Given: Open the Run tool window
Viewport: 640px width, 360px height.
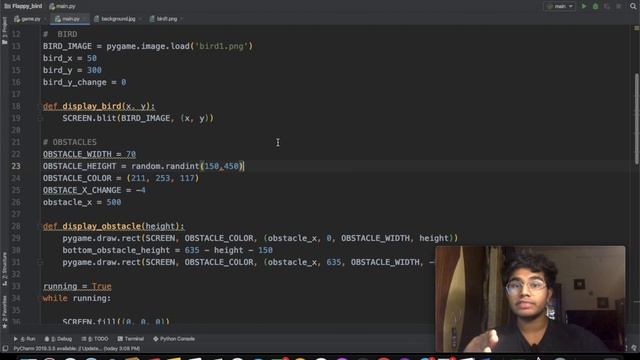Looking at the screenshot, I should tap(24, 339).
